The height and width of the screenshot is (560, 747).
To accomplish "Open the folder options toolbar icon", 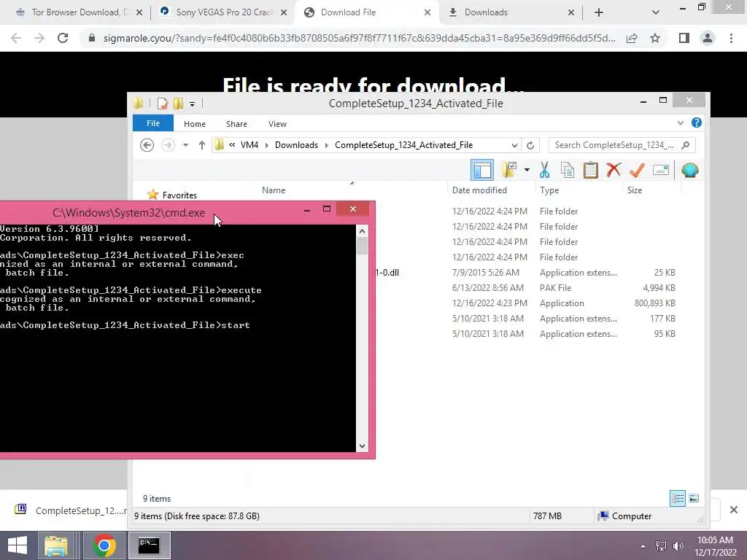I will [x=508, y=170].
